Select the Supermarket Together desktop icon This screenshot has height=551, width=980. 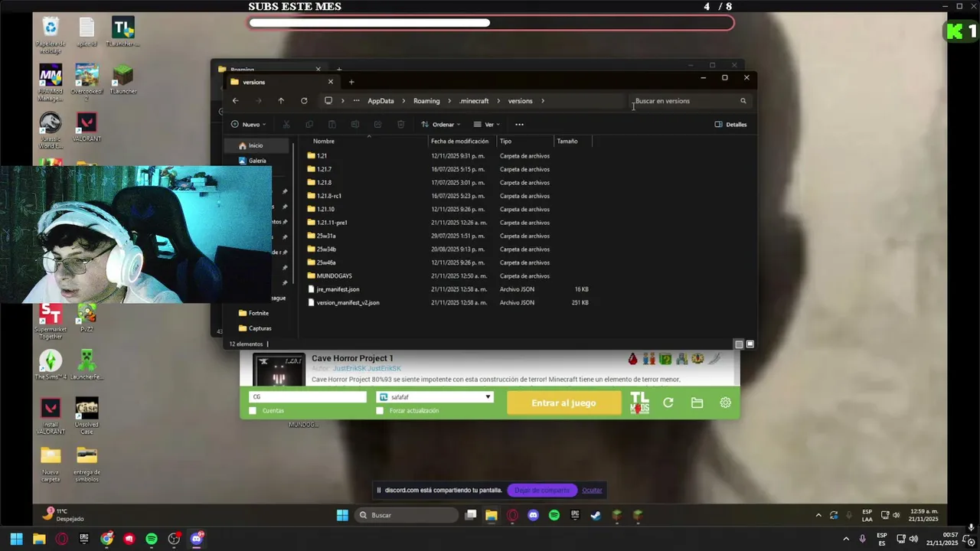[x=51, y=321]
